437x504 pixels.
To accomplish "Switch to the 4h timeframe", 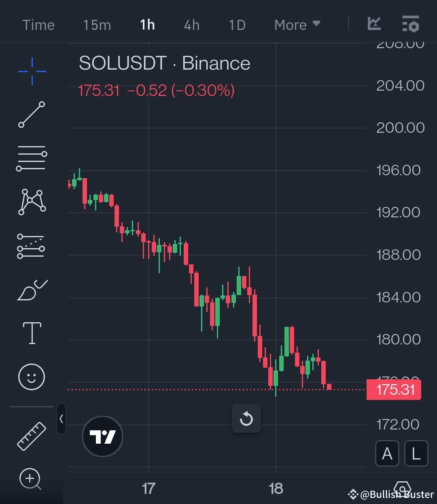I will click(x=191, y=25).
